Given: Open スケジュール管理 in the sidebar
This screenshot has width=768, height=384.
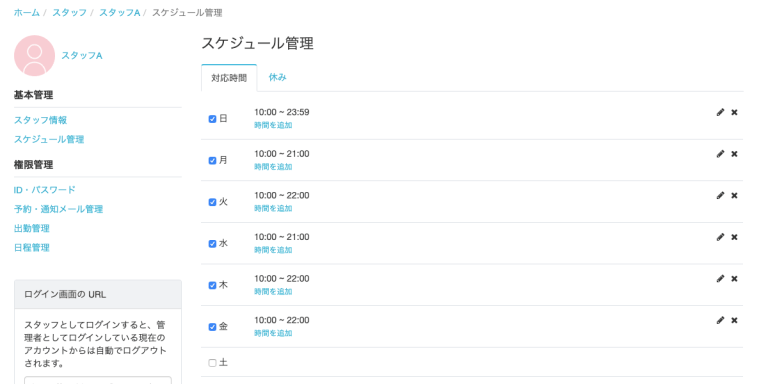Looking at the screenshot, I should click(49, 140).
